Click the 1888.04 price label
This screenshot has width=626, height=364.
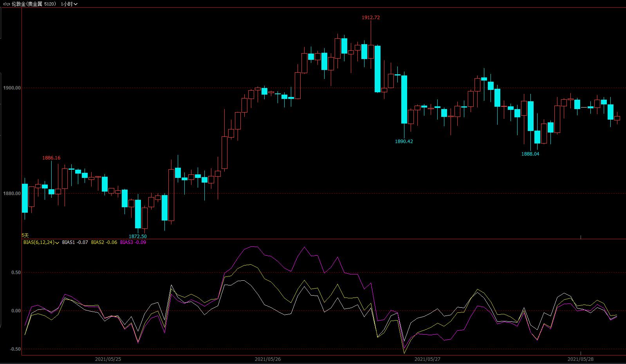(530, 154)
